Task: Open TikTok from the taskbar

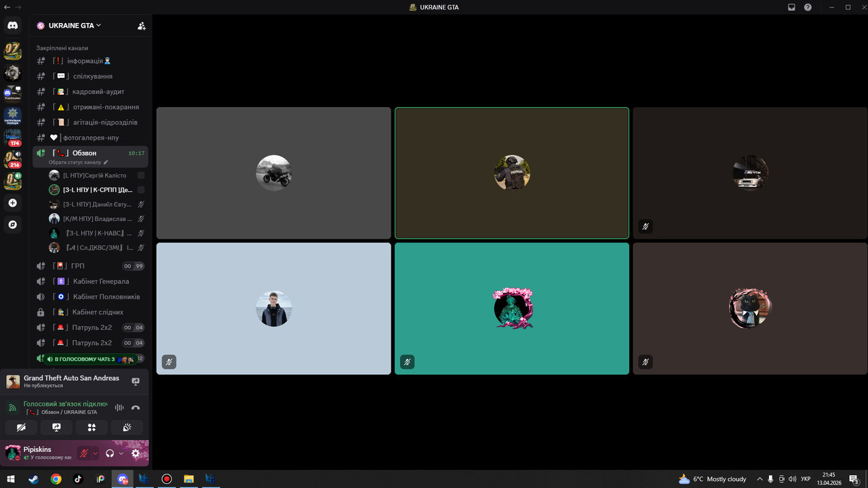Action: (x=78, y=479)
